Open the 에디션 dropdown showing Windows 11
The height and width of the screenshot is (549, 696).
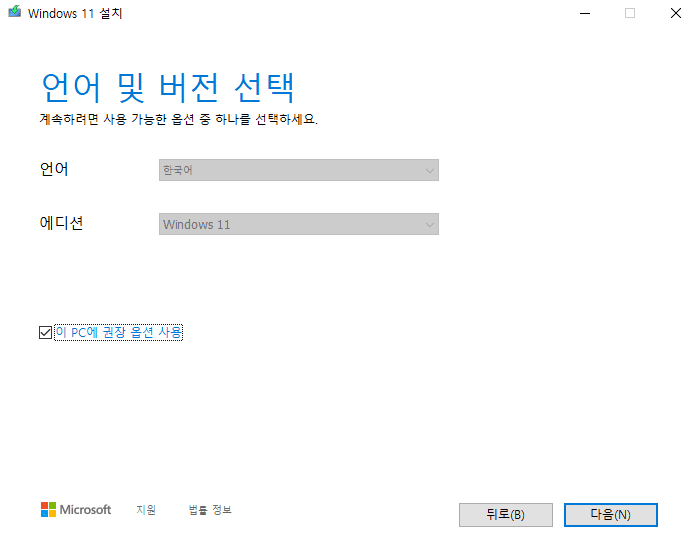(299, 224)
